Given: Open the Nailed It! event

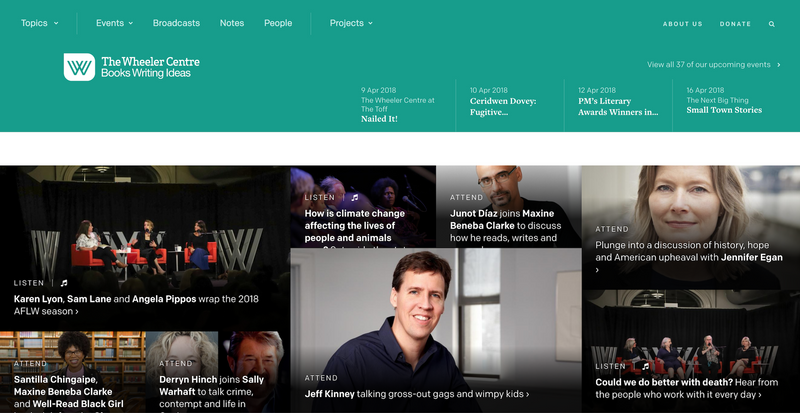Looking at the screenshot, I should tap(380, 118).
